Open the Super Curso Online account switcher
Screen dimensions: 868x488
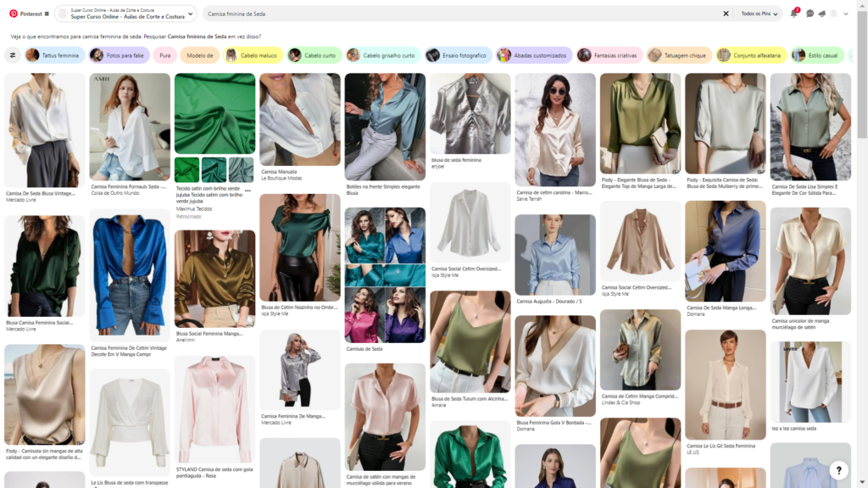[125, 14]
